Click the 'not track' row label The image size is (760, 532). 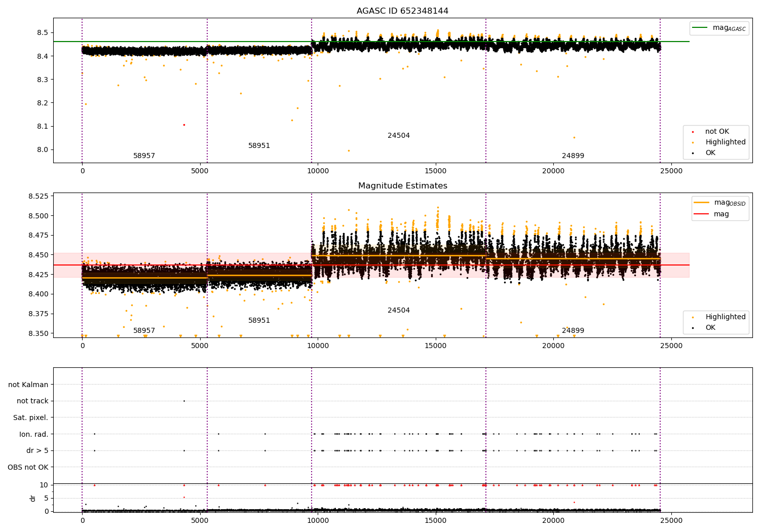pos(32,401)
